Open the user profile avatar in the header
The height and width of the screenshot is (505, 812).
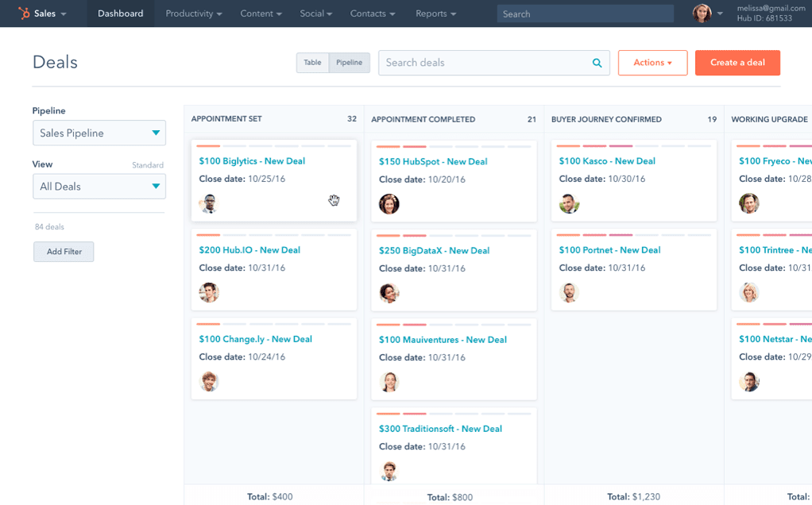(x=702, y=13)
